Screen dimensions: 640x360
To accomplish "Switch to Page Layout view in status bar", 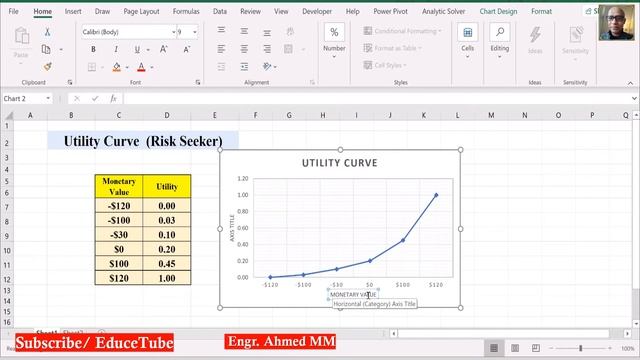I will (515, 348).
